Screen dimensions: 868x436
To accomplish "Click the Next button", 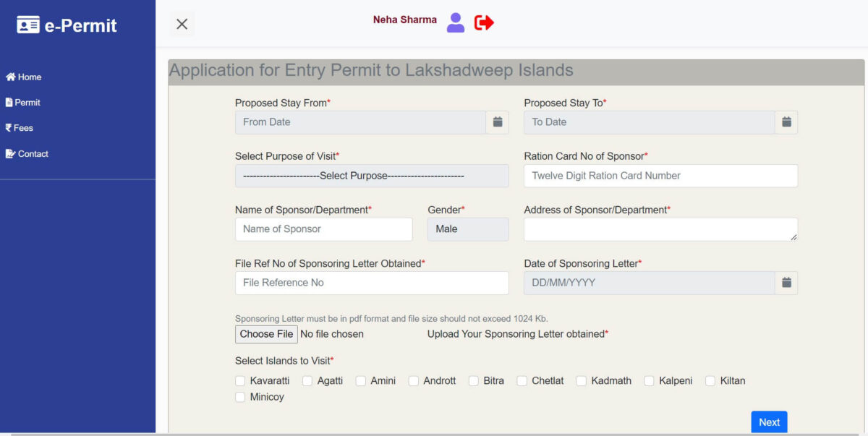I will (x=769, y=422).
